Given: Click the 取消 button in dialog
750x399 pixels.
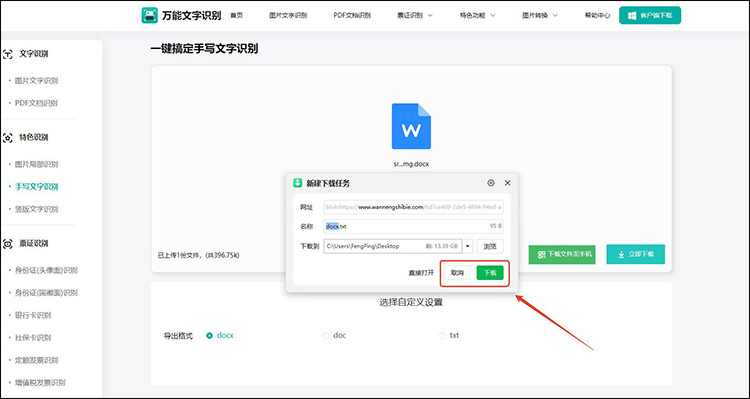Looking at the screenshot, I should click(457, 273).
